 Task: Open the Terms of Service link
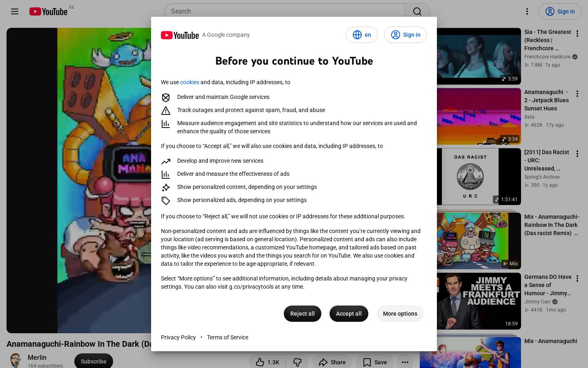[x=227, y=337]
